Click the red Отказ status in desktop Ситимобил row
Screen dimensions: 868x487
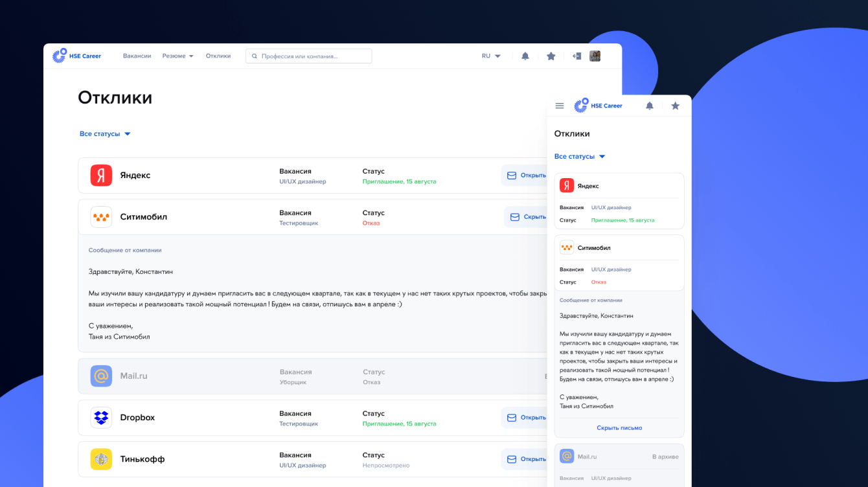click(x=371, y=223)
